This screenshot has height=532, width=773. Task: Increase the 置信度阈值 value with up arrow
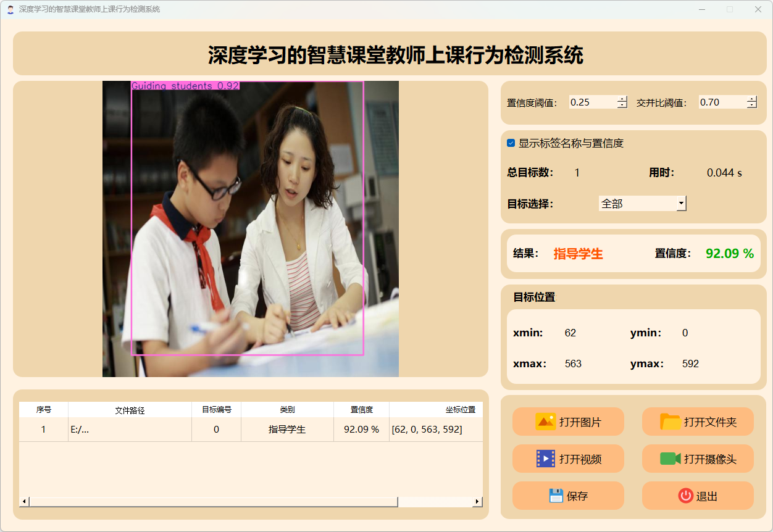(x=622, y=99)
